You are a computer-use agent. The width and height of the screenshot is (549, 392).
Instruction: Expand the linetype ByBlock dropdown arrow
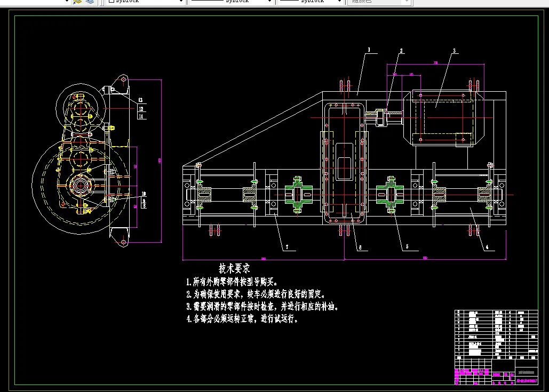point(269,2)
